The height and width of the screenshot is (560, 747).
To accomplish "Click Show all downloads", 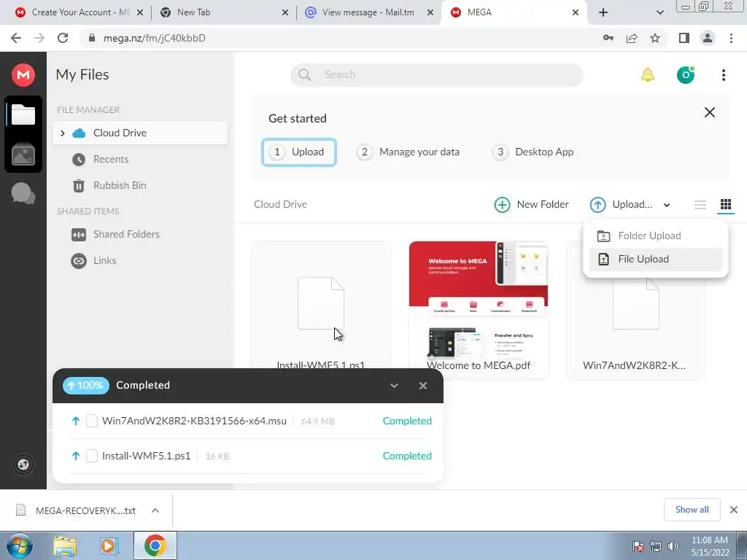I will [692, 510].
